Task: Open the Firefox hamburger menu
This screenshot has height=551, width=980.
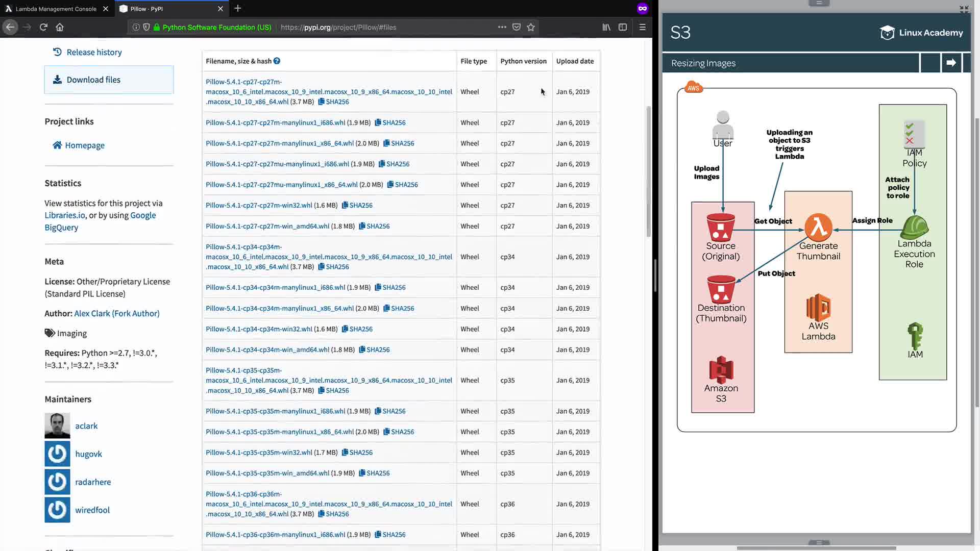Action: point(643,27)
